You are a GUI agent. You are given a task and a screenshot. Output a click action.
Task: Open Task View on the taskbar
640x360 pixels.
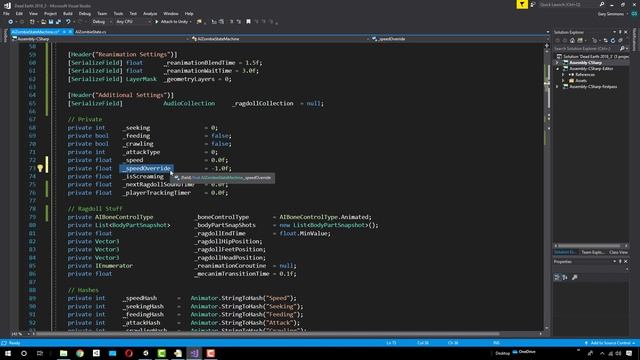40,353
